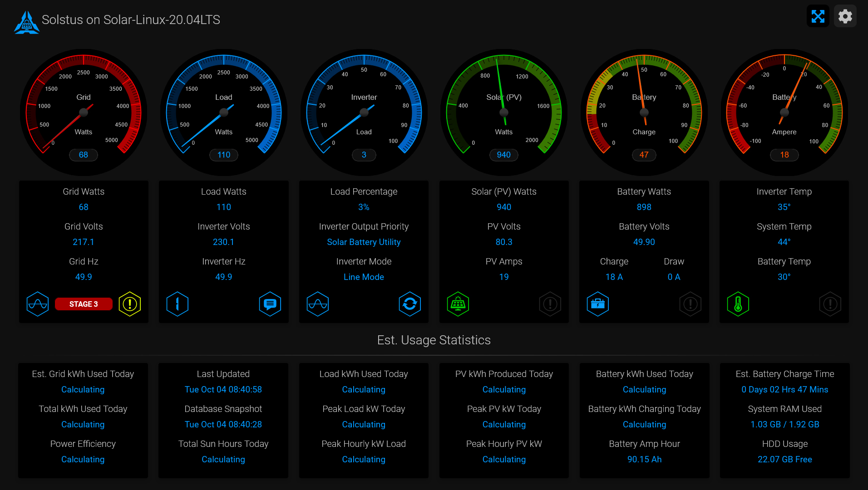Click the STAGE 3 status indicator
The image size is (868, 490).
(x=84, y=304)
